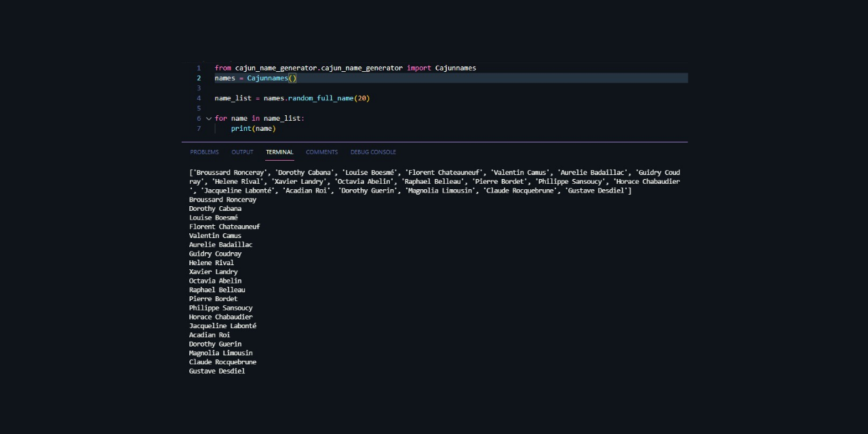868x434 pixels.
Task: Open the COMMENTS tab
Action: (321, 152)
